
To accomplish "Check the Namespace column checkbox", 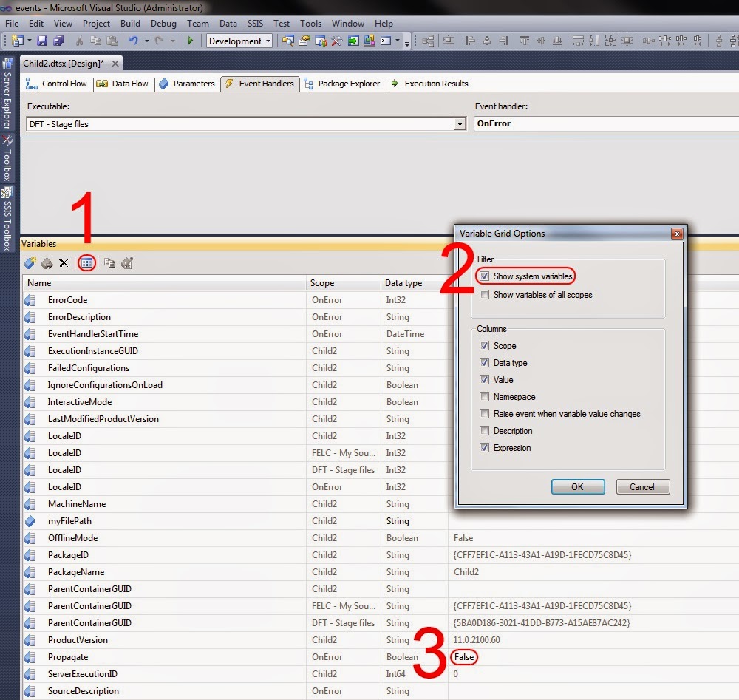I will [485, 396].
